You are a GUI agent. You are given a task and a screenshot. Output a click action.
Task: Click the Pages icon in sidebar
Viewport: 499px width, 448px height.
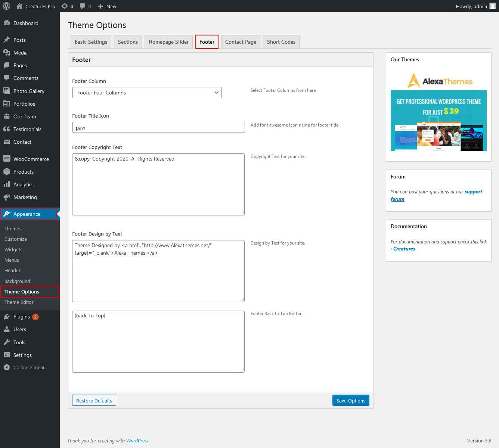7,65
